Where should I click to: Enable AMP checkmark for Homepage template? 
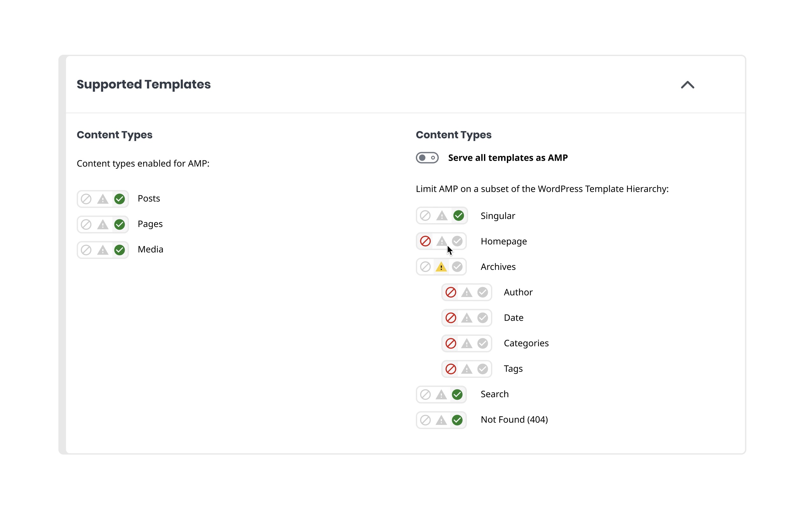click(457, 241)
